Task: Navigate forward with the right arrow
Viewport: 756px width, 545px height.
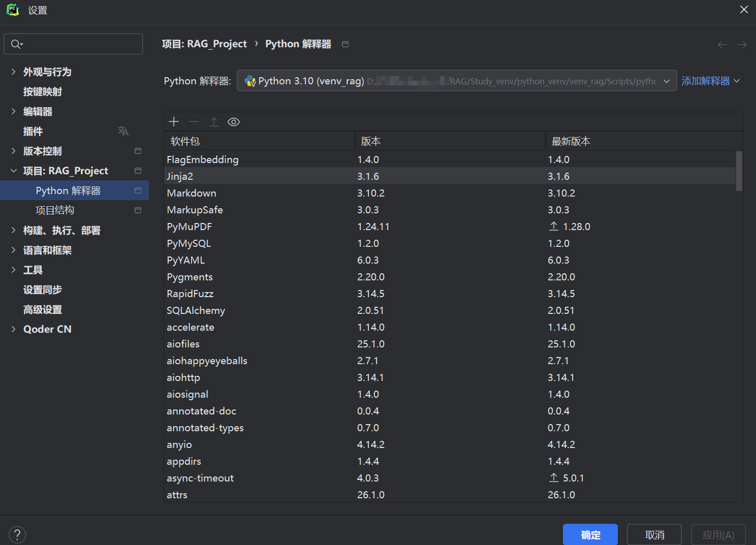Action: pyautogui.click(x=742, y=45)
